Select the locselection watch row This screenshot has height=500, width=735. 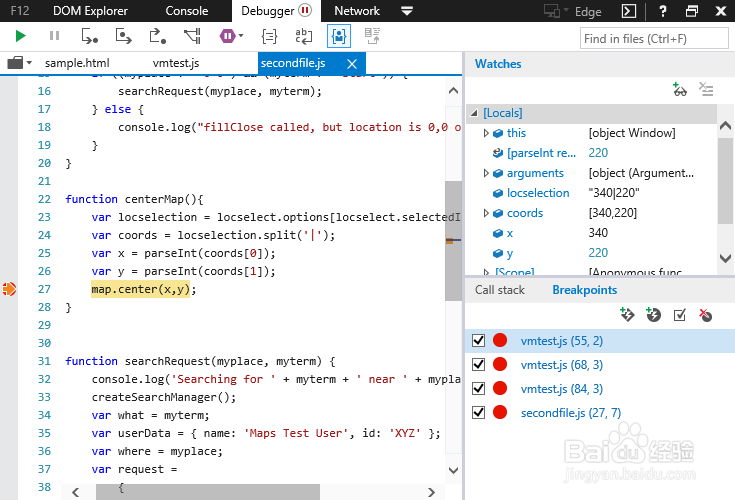591,193
